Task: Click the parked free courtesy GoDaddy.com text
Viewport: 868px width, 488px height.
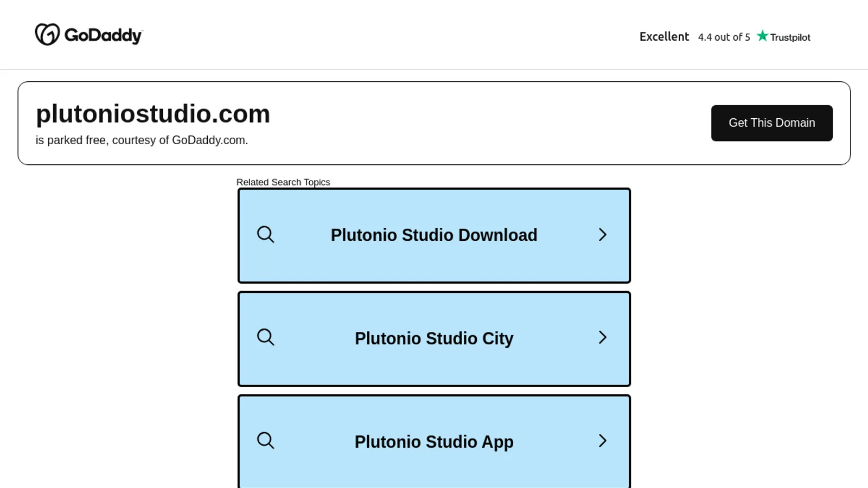Action: point(142,140)
